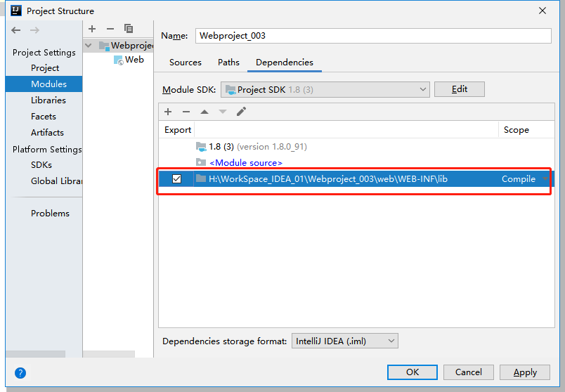Click the JDK 1.8 (3) folder icon
This screenshot has height=392, width=565.
tap(201, 147)
